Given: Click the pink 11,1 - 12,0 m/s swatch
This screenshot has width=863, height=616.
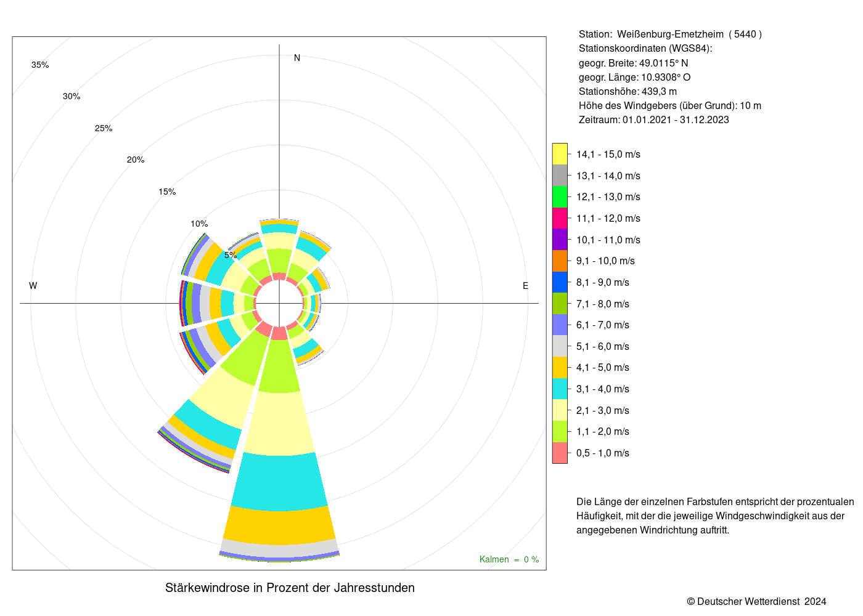Looking at the screenshot, I should pos(560,218).
